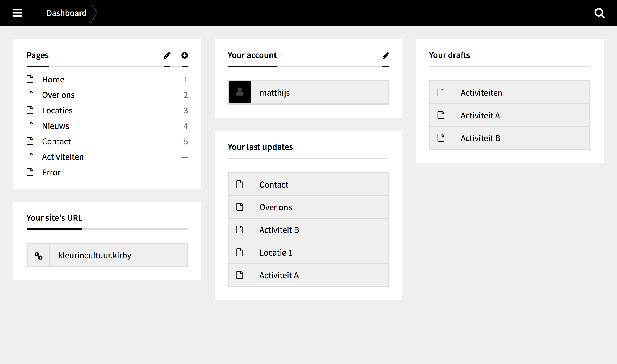The width and height of the screenshot is (617, 364).
Task: Click the link chain icon for site URL
Action: pos(38,256)
